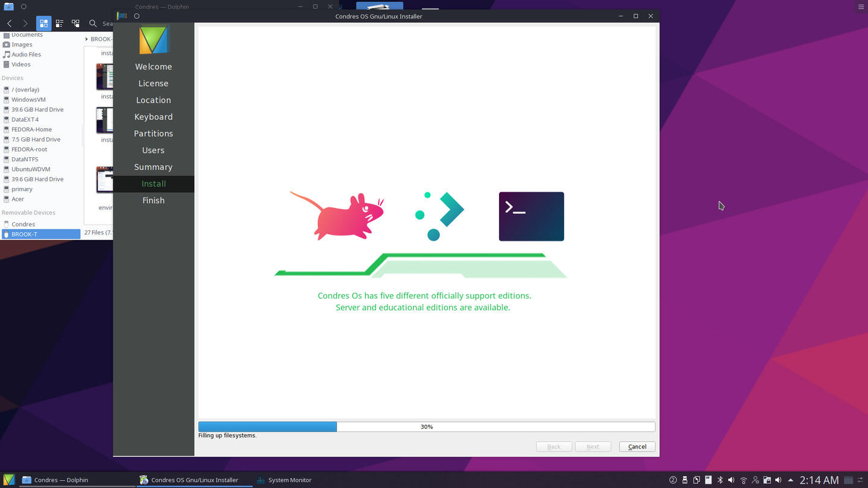Select the Location step in installer sidebar
The width and height of the screenshot is (868, 488).
pyautogui.click(x=154, y=100)
